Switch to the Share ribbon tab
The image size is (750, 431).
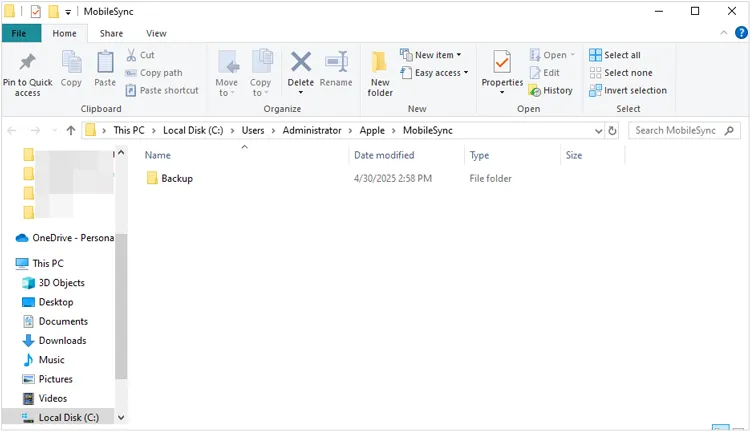coord(111,33)
